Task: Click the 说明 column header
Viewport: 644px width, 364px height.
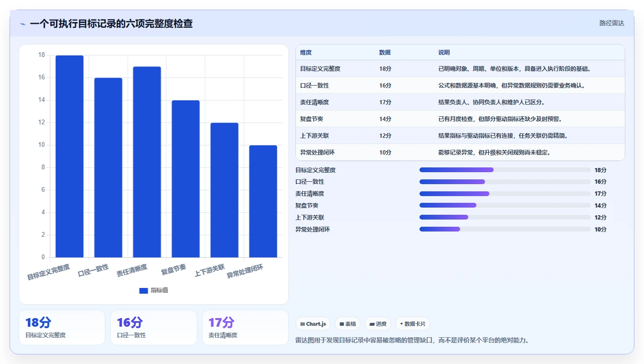Action: point(444,53)
